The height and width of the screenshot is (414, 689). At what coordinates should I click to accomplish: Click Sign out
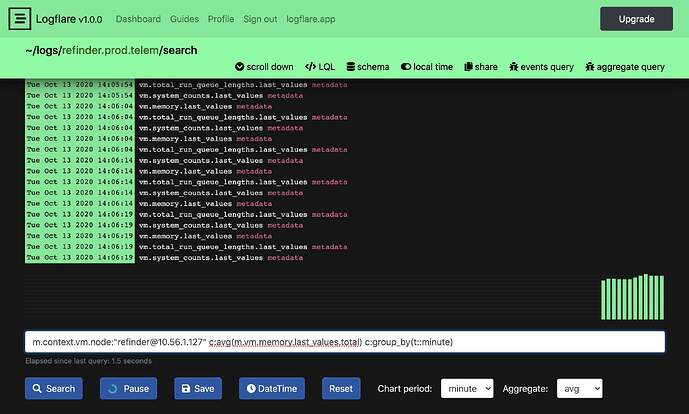pos(260,19)
